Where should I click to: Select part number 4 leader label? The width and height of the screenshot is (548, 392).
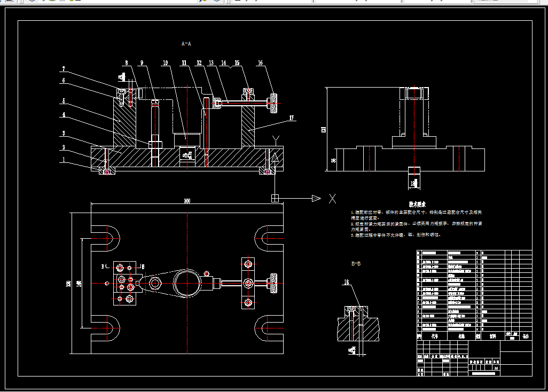[64, 115]
